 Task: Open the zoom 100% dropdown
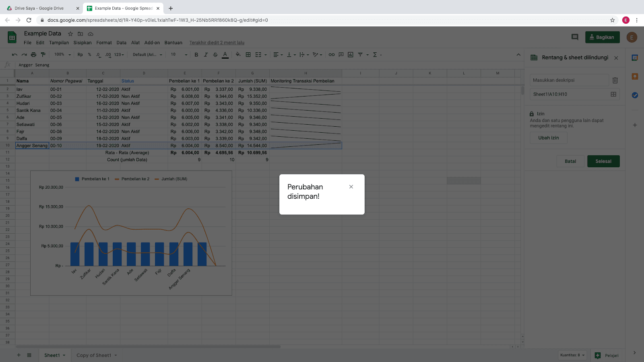point(63,55)
